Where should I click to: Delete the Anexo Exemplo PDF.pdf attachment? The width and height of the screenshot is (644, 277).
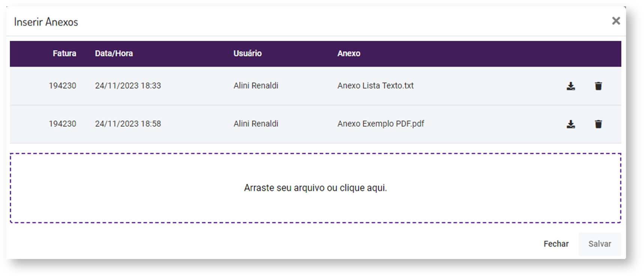pos(598,124)
